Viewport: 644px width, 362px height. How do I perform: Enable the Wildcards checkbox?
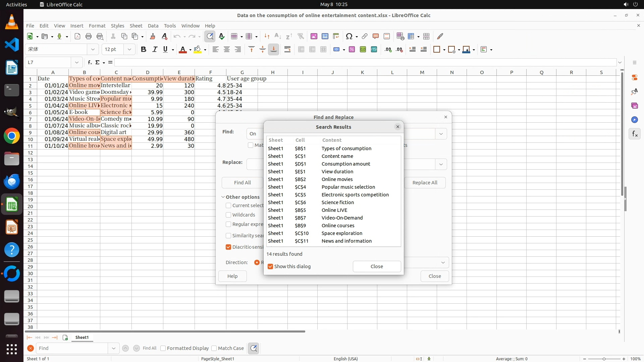228,215
